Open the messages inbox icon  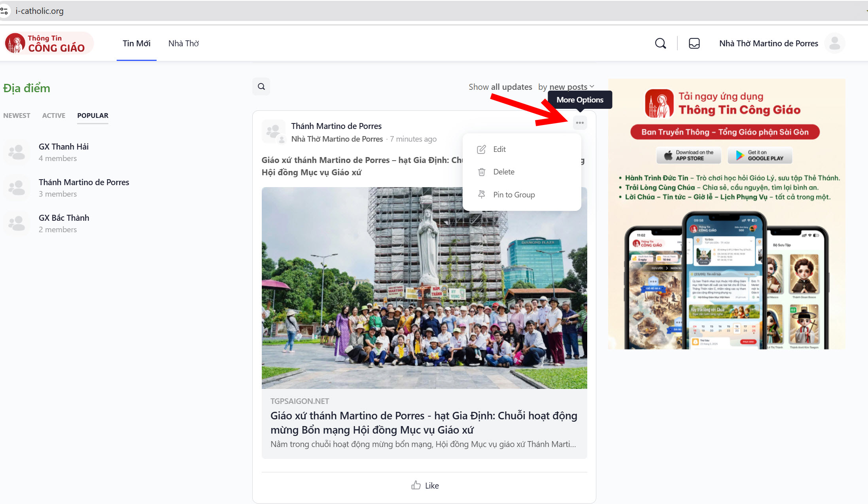(694, 43)
